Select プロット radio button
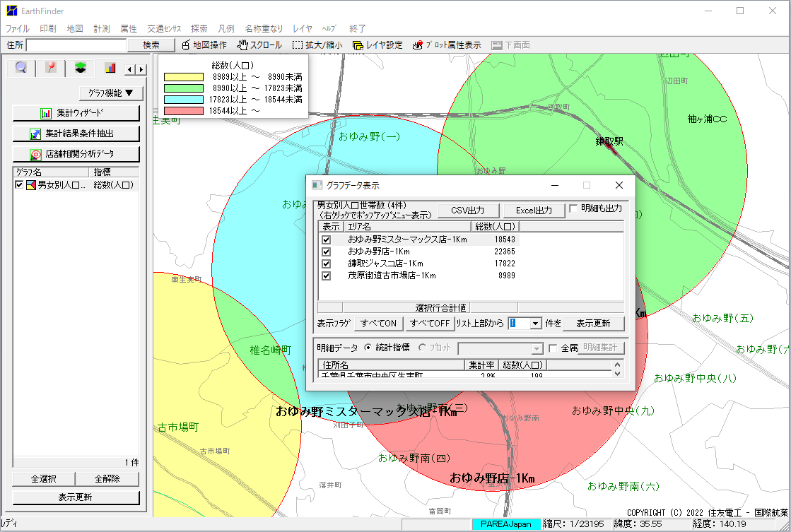791x532 pixels. tap(422, 348)
